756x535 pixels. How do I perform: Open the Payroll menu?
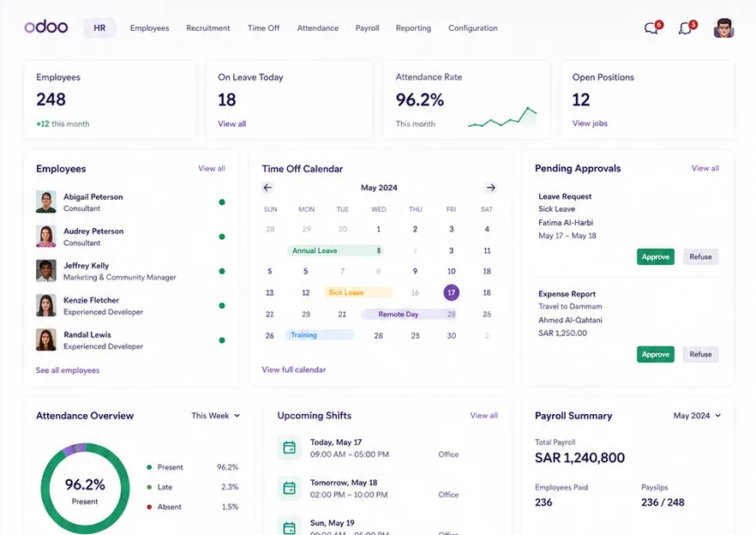(x=368, y=28)
